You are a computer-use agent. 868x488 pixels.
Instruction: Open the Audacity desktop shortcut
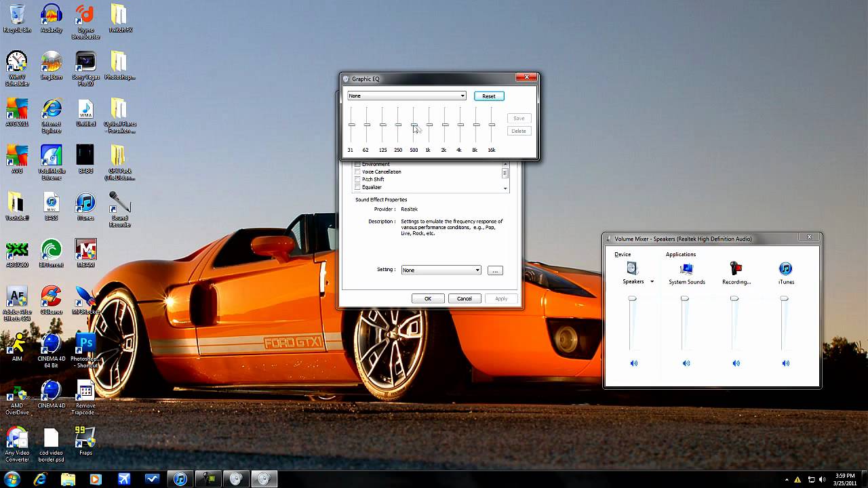tap(52, 18)
